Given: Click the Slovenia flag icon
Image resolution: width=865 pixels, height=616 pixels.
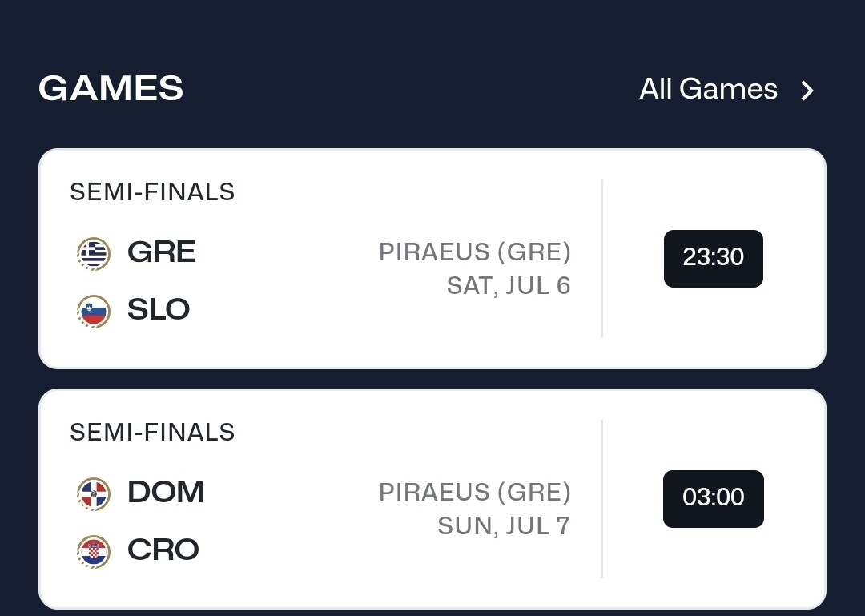Looking at the screenshot, I should click(94, 310).
